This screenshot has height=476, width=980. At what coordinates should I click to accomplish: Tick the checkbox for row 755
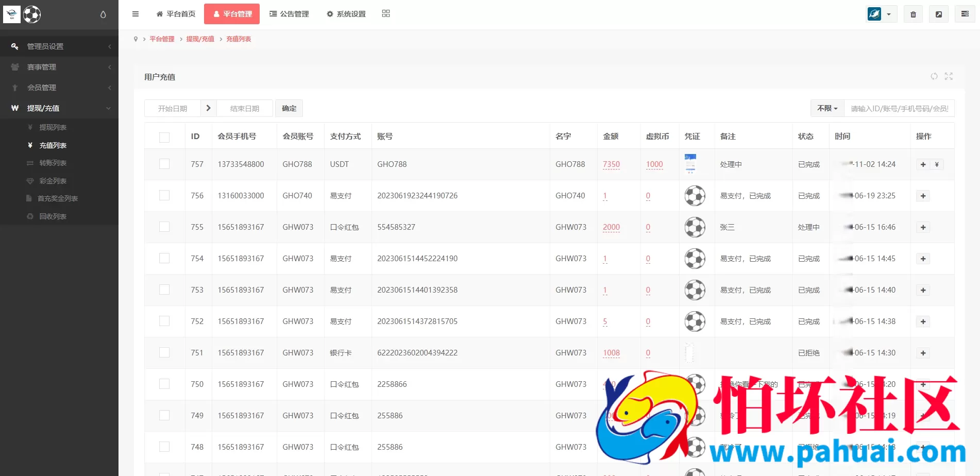click(164, 227)
